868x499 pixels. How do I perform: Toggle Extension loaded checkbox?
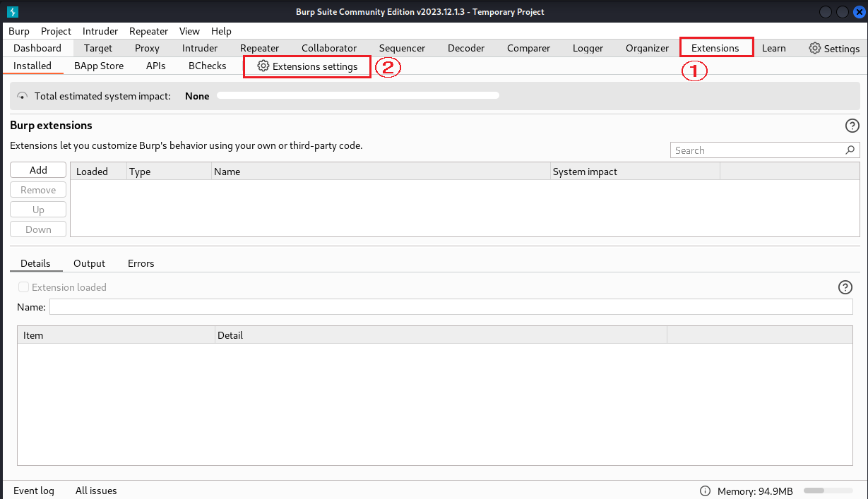[x=24, y=287]
